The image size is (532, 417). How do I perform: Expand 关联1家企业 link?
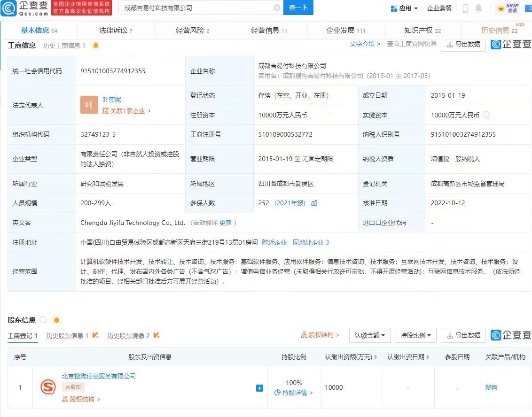[x=126, y=111]
